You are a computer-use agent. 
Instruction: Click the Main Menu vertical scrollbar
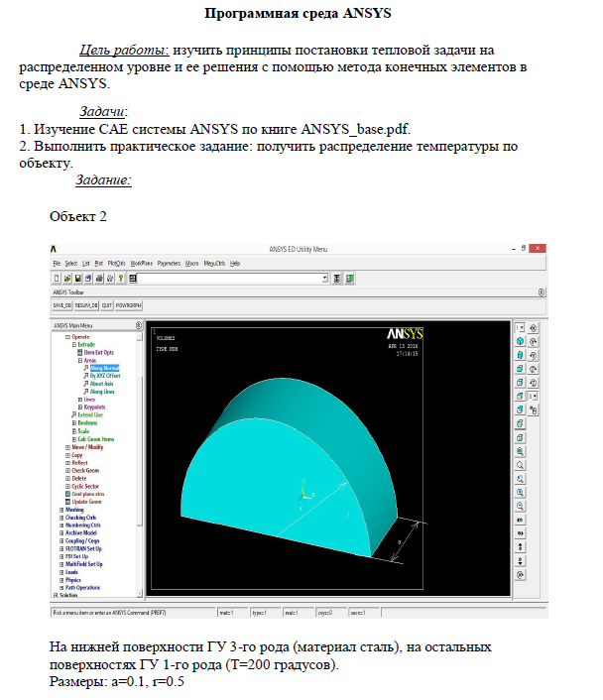pos(140,464)
